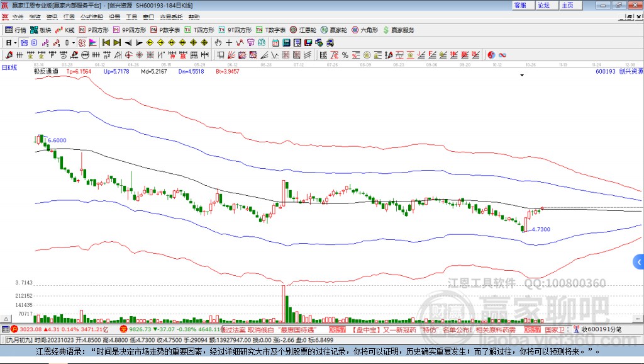This screenshot has height=364, width=644.
Task: Open the 文件 menu
Action: (18, 17)
